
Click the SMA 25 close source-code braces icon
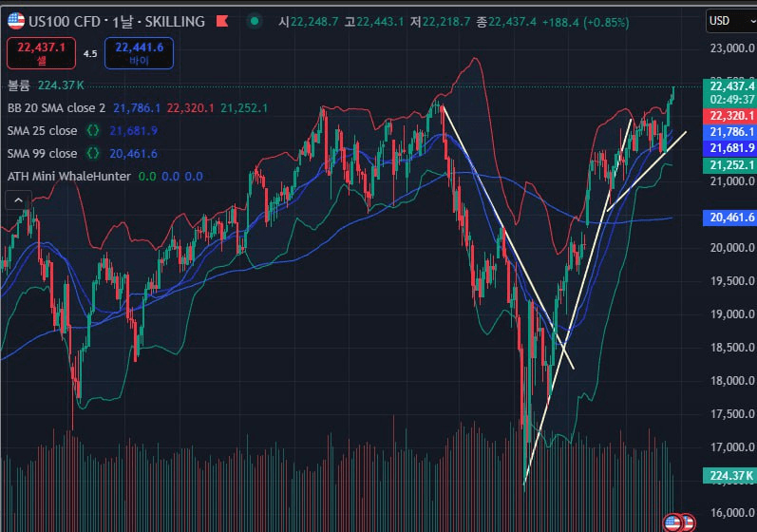[x=93, y=130]
